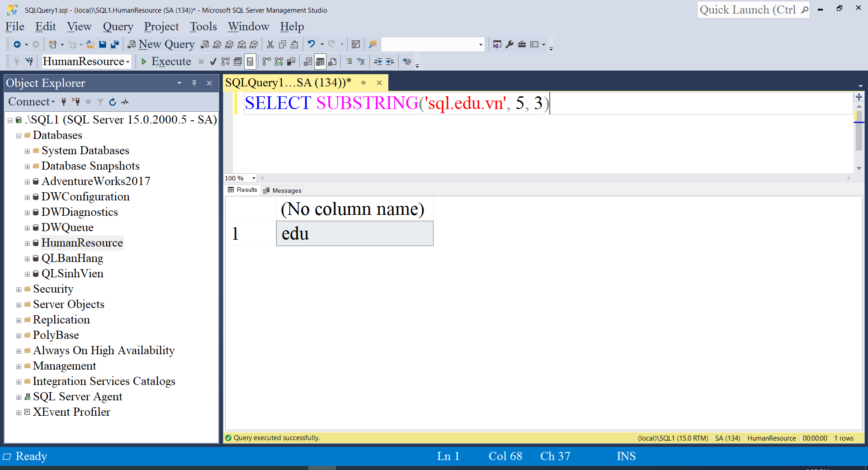Click the Properties wrench icon

(509, 44)
